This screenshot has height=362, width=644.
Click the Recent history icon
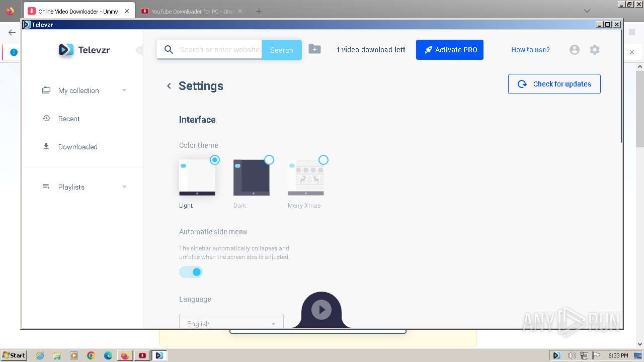[x=46, y=118]
